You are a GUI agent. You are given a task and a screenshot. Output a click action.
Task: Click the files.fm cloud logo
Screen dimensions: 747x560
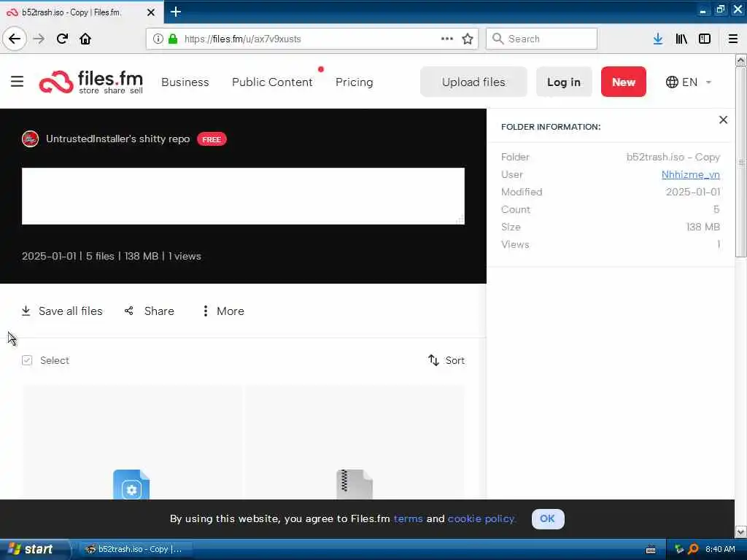click(55, 82)
